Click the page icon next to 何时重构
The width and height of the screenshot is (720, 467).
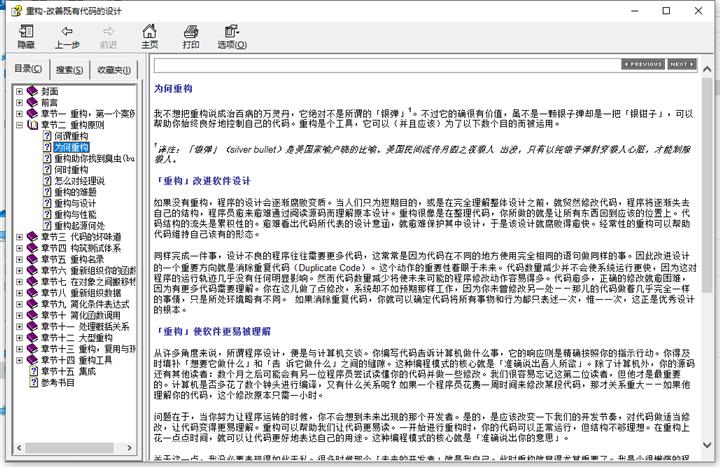[x=47, y=169]
